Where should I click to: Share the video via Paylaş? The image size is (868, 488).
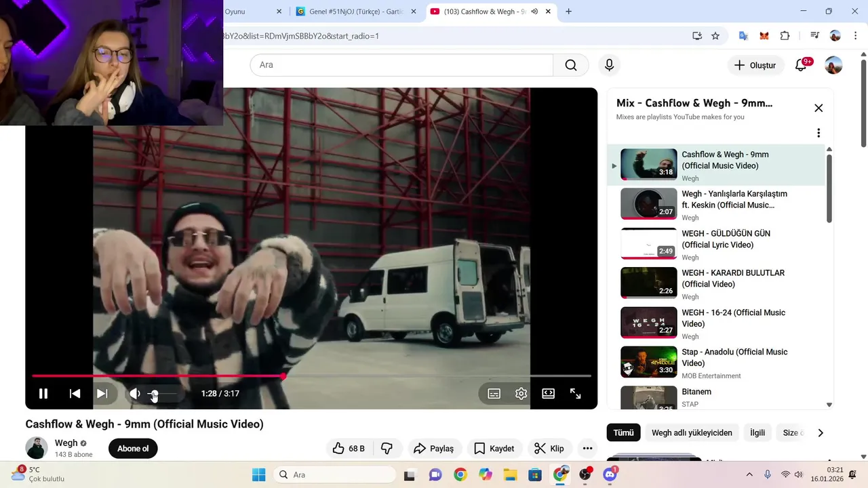[434, 449]
